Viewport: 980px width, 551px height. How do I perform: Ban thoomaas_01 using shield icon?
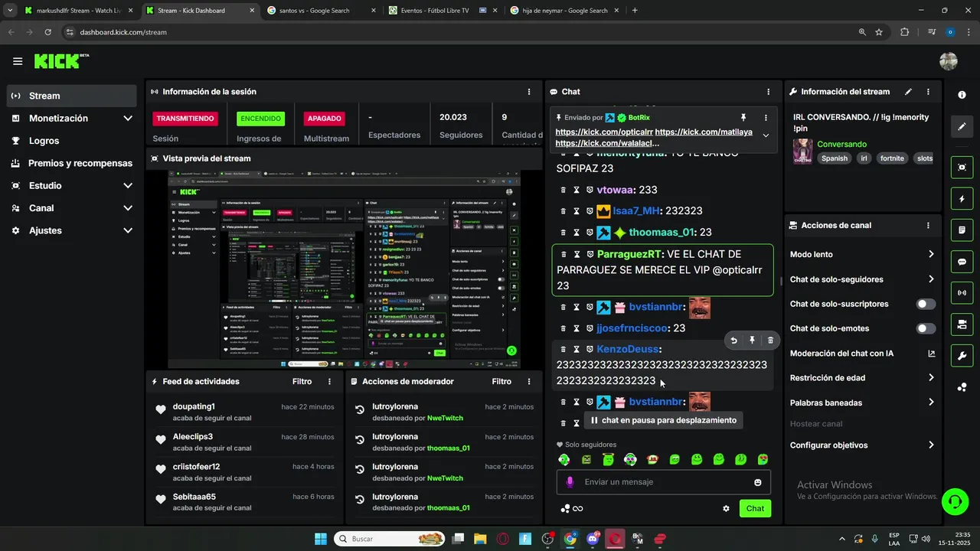(590, 233)
